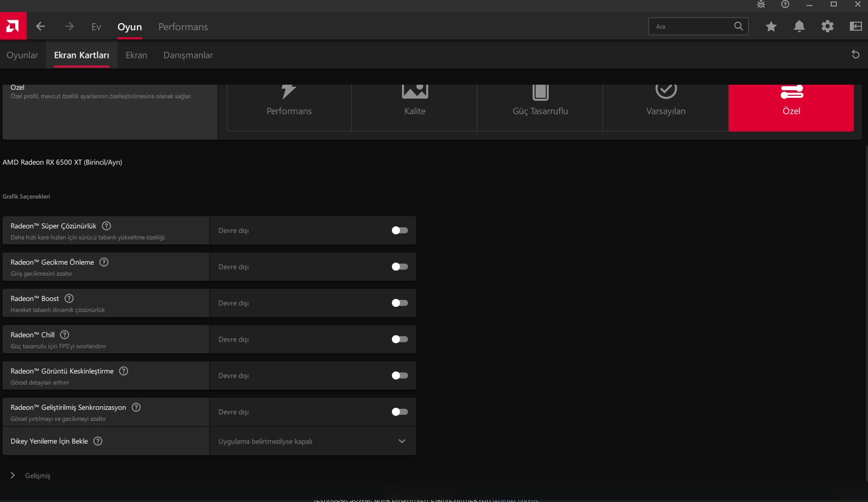Expand the Gelişmiş section
Viewport: 868px width, 502px height.
pyautogui.click(x=30, y=476)
